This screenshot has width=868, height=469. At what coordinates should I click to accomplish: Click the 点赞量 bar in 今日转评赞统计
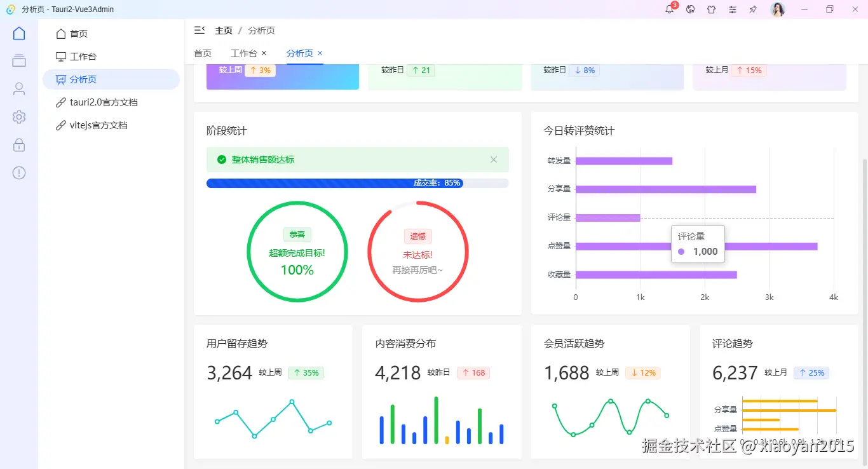click(x=697, y=247)
